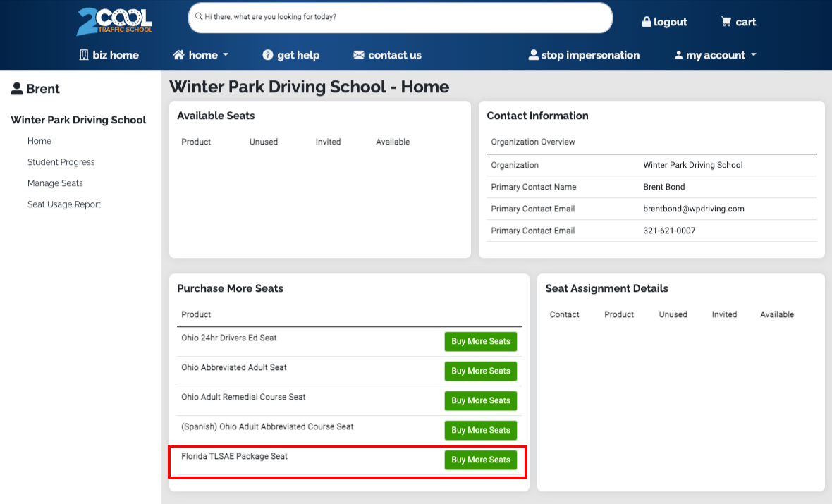This screenshot has width=832, height=504.
Task: Click Florida TLSAE Package Seat text
Action: tap(234, 456)
